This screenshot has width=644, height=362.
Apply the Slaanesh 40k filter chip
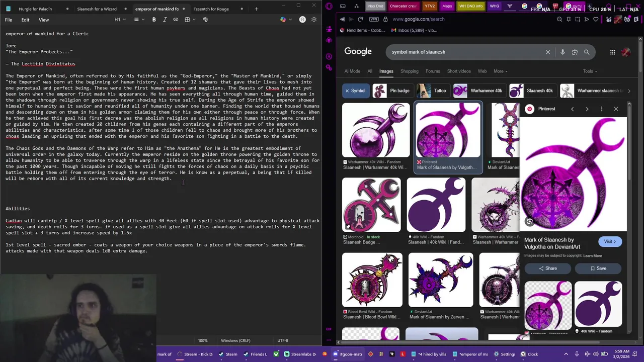532,91
